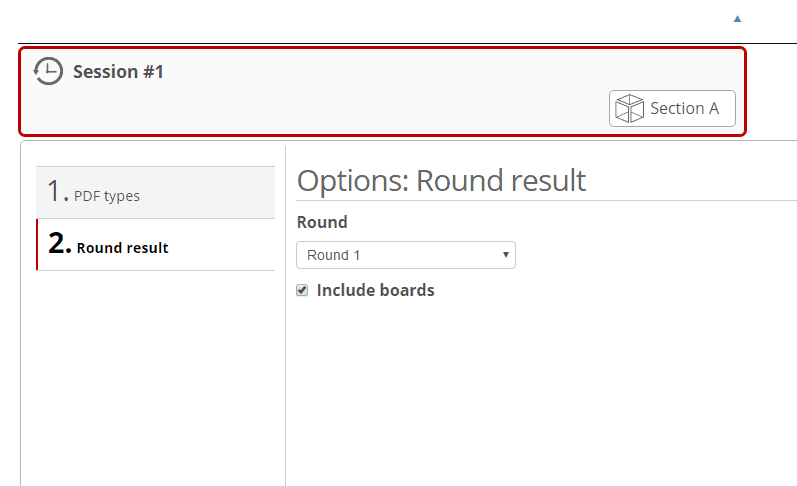The height and width of the screenshot is (486, 797).
Task: Click the Include boards label text
Action: [375, 291]
